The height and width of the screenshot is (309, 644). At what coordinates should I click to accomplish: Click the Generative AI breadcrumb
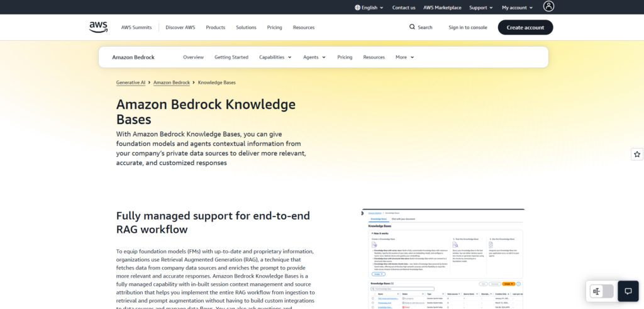131,82
